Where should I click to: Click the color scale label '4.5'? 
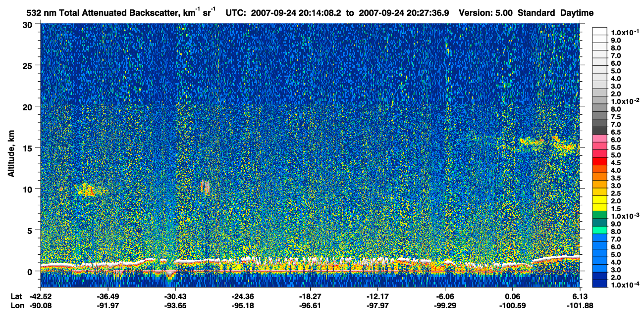[616, 163]
